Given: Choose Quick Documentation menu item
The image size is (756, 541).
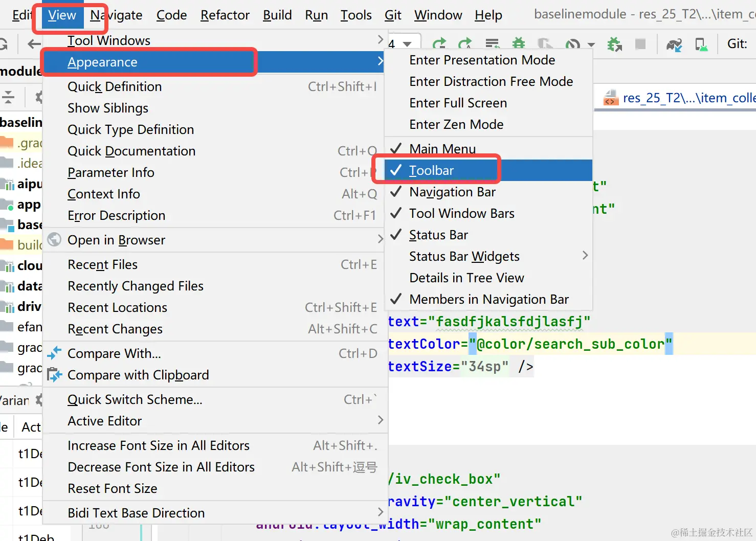Looking at the screenshot, I should coord(214,151).
